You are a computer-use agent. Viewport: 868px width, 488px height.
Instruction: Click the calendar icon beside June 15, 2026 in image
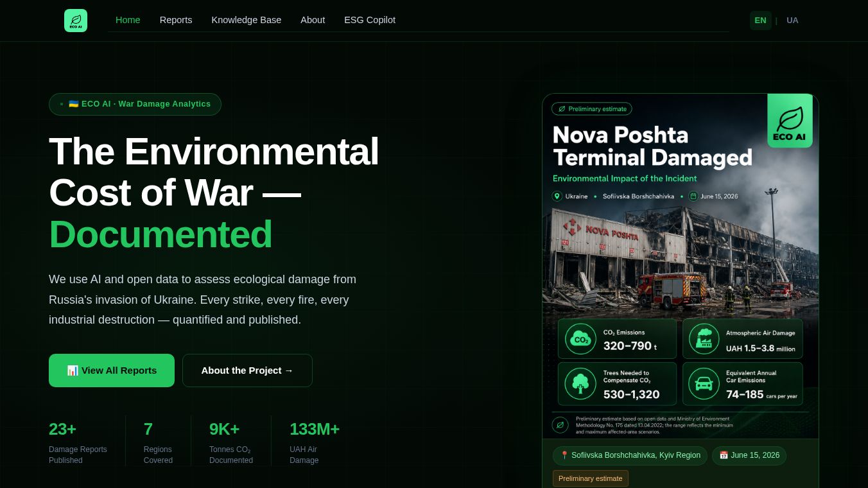[693, 196]
